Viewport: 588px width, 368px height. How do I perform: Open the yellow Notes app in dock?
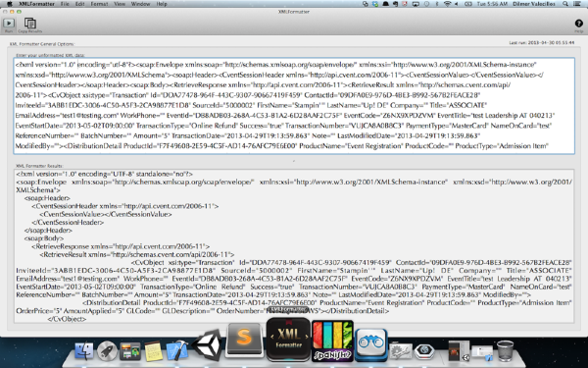click(154, 350)
